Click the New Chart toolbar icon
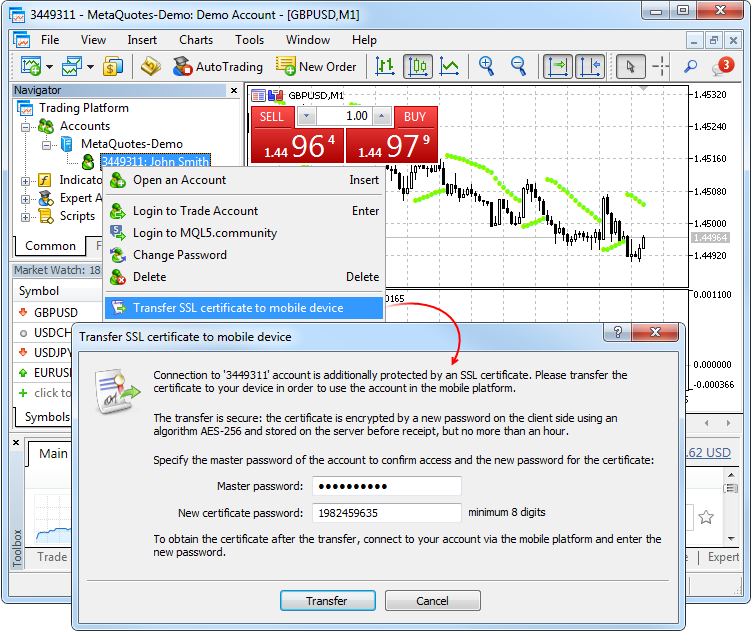 [x=31, y=66]
